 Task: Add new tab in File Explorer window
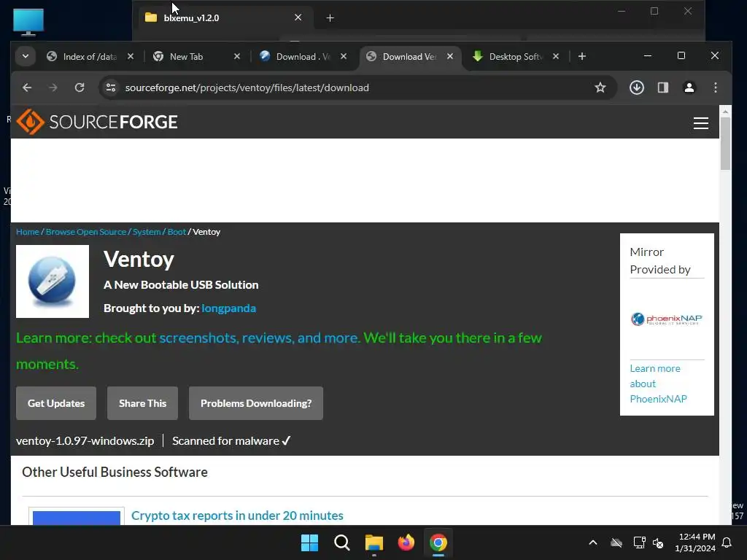tap(330, 18)
